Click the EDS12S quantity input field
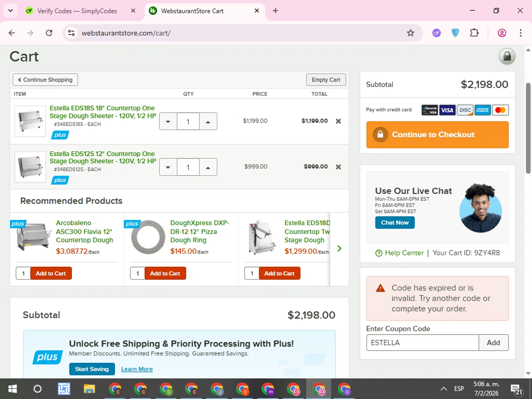The height and width of the screenshot is (399, 532). tap(188, 167)
